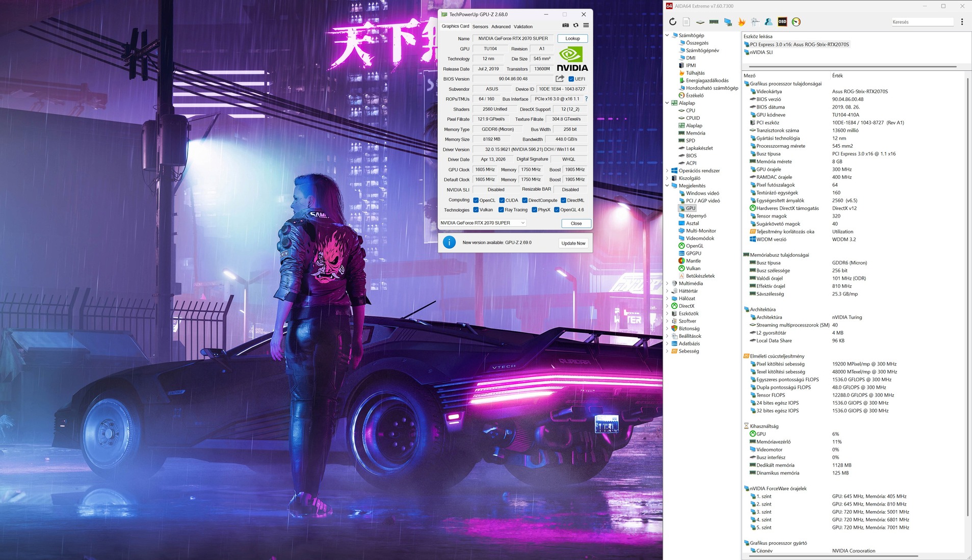
Task: Toggle the Vulkan checkbox in GPU-Z
Action: click(x=476, y=209)
